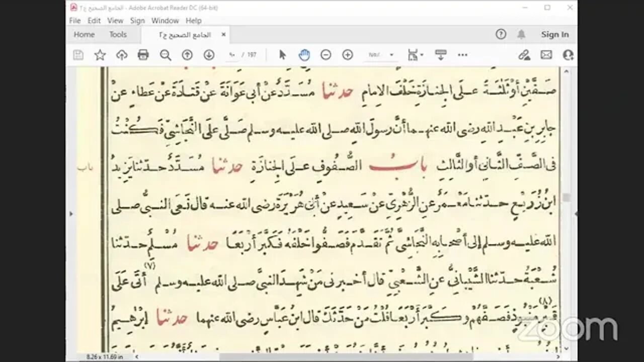Screen dimensions: 644x362
Task: Click the page size 8.26 x 11.69 in
Action: (x=104, y=356)
